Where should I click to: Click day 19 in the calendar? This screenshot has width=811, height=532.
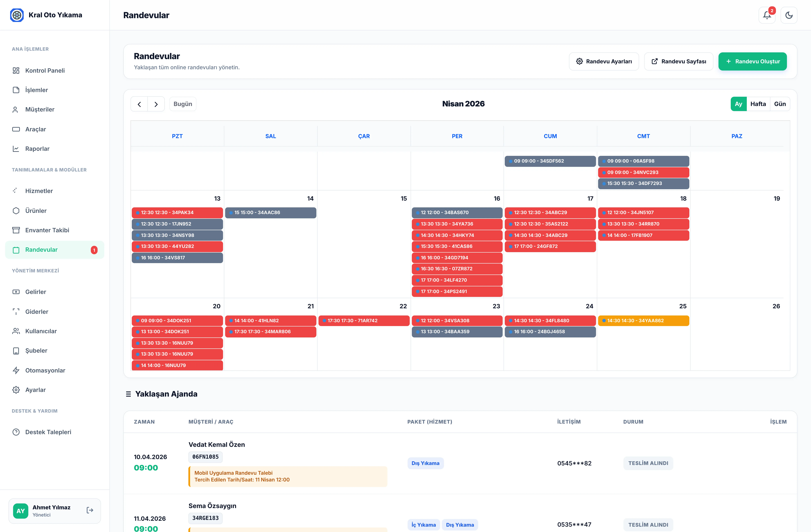pos(777,199)
